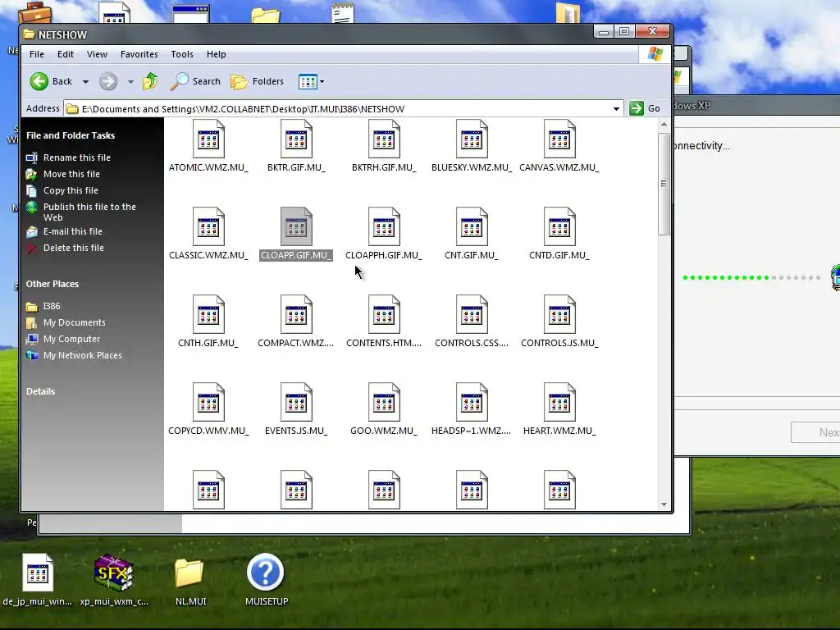Screen dimensions: 840x630
Task: Open the File menu
Action: click(x=36, y=54)
